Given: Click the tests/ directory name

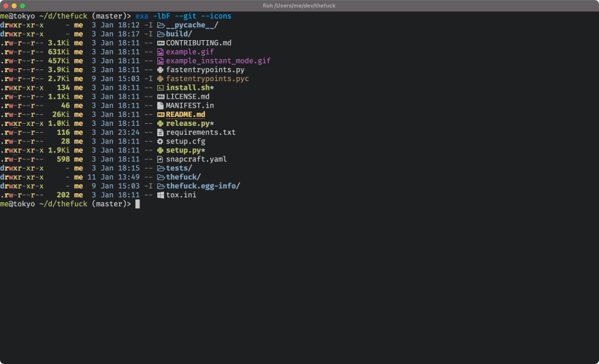Looking at the screenshot, I should pos(179,168).
